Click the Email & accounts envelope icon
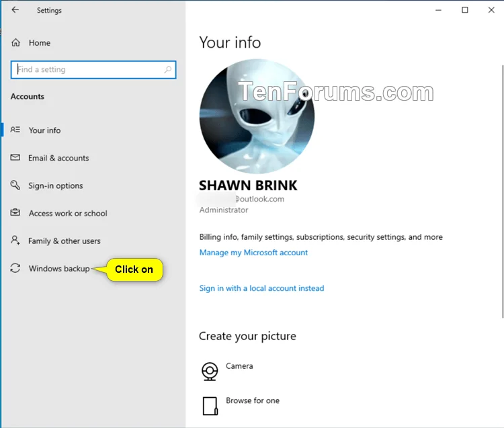Screen dimensions: 504x428 [15, 157]
